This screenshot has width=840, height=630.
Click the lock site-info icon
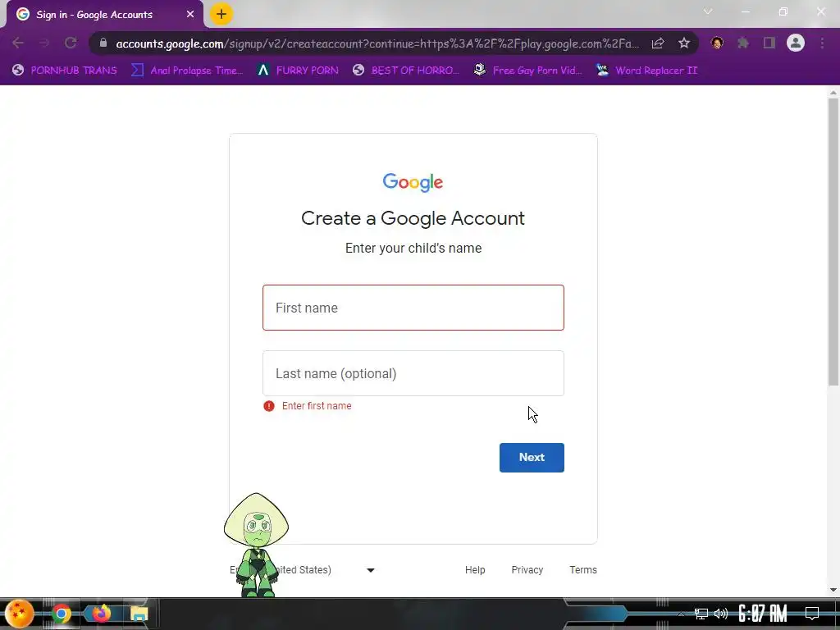[x=103, y=43]
